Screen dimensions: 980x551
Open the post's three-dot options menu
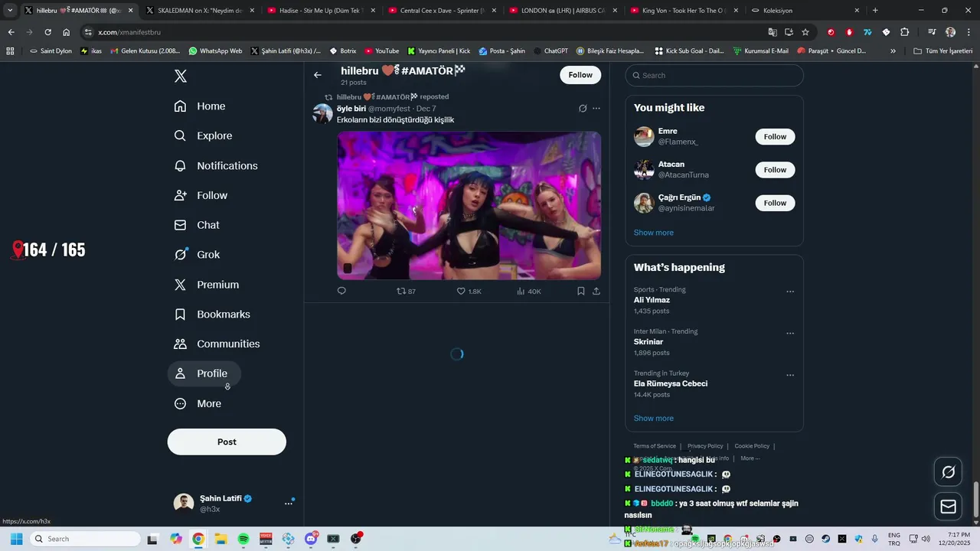pyautogui.click(x=596, y=109)
